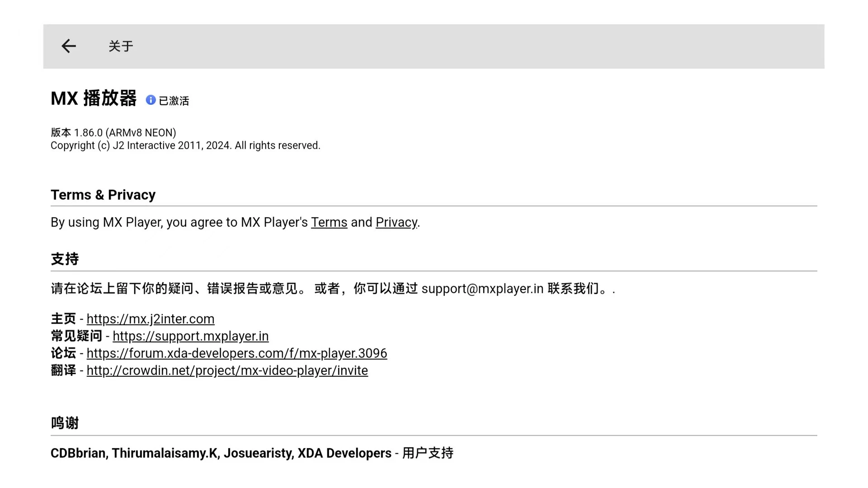This screenshot has height=488, width=868.
Task: Click the MX 播放器 app title
Action: (x=94, y=99)
